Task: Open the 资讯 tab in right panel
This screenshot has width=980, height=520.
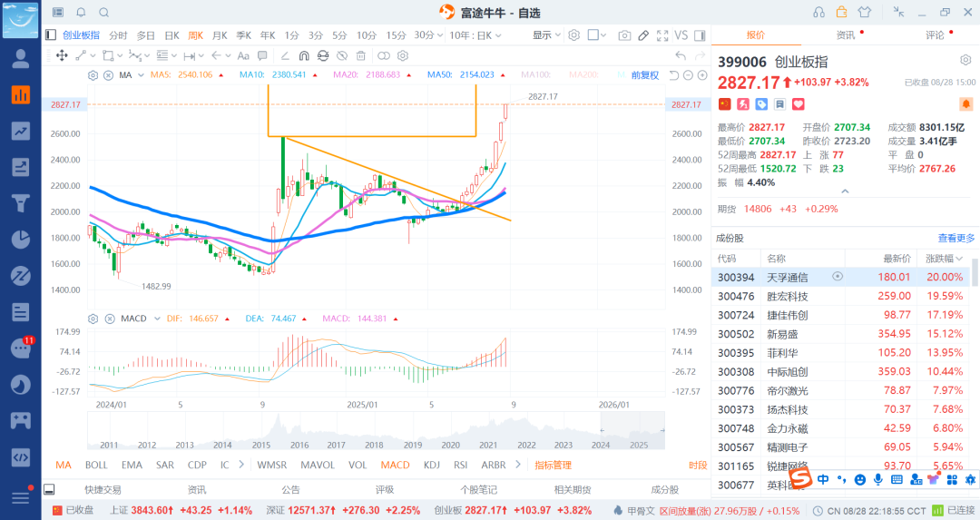Action: (846, 35)
